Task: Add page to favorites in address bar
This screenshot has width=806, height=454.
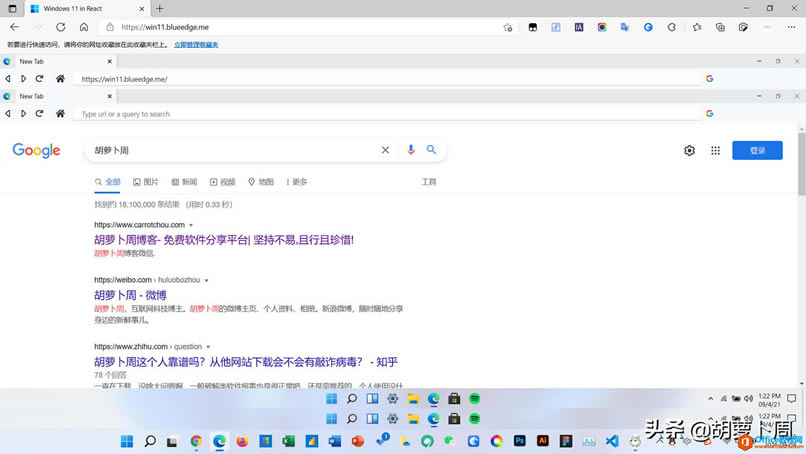Action: click(x=508, y=27)
